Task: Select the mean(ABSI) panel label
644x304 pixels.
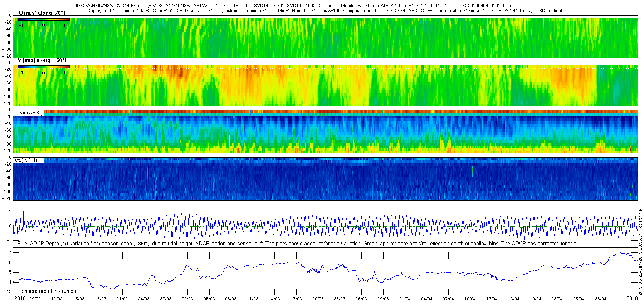Action: point(29,113)
